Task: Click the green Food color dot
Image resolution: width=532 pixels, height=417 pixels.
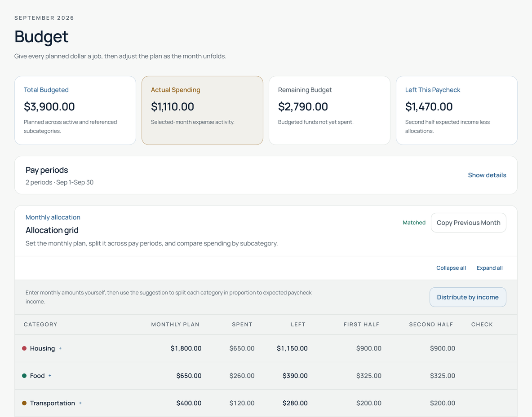Action: coord(24,376)
